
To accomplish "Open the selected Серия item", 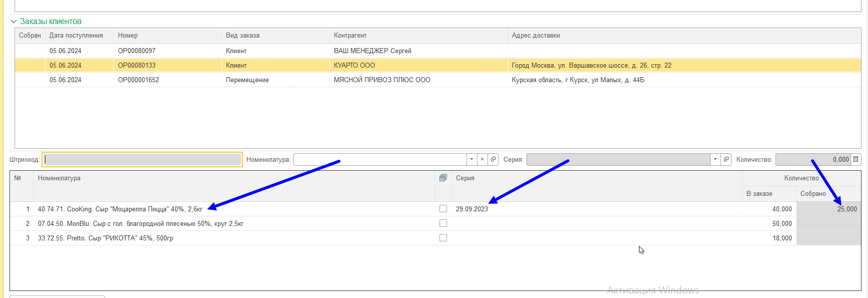I will (x=726, y=159).
